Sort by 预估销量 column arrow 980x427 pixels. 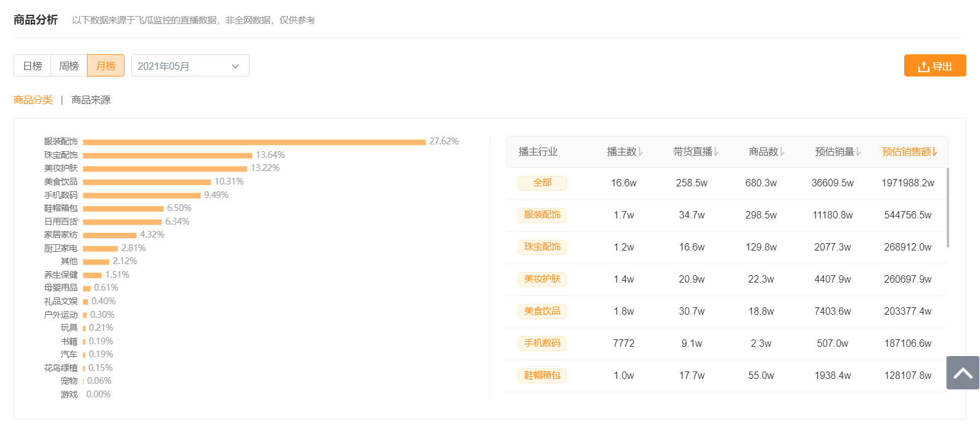click(x=858, y=152)
